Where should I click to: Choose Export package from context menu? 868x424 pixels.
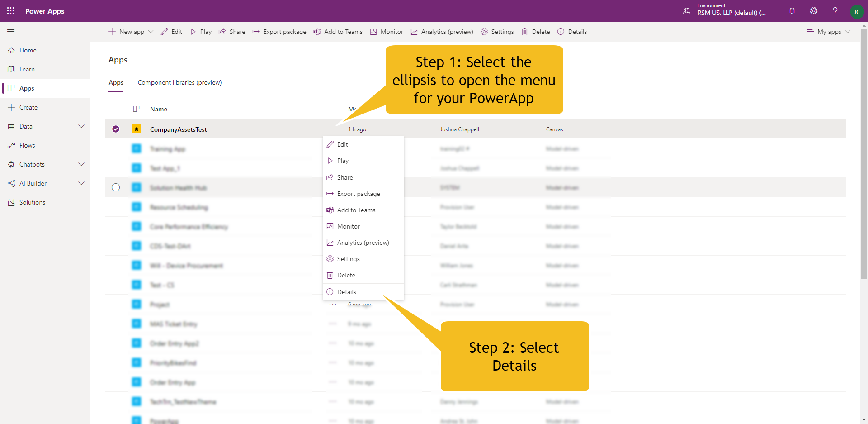(x=358, y=194)
